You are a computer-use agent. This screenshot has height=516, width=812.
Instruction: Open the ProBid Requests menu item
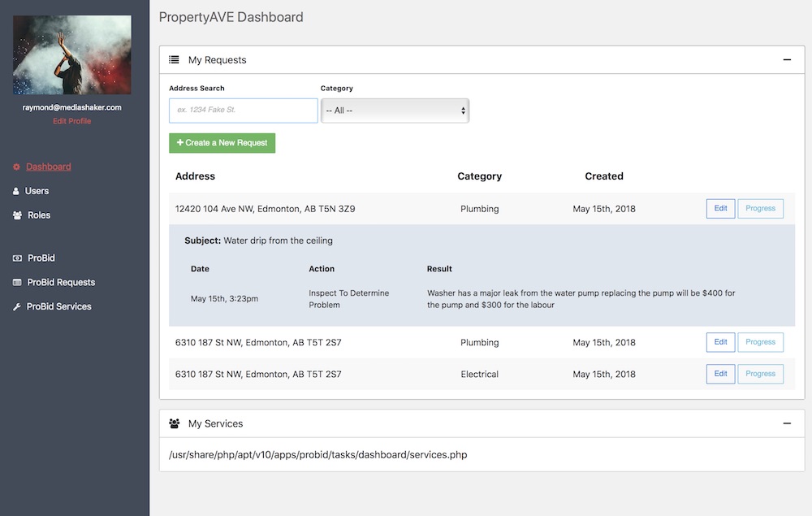[x=61, y=283]
